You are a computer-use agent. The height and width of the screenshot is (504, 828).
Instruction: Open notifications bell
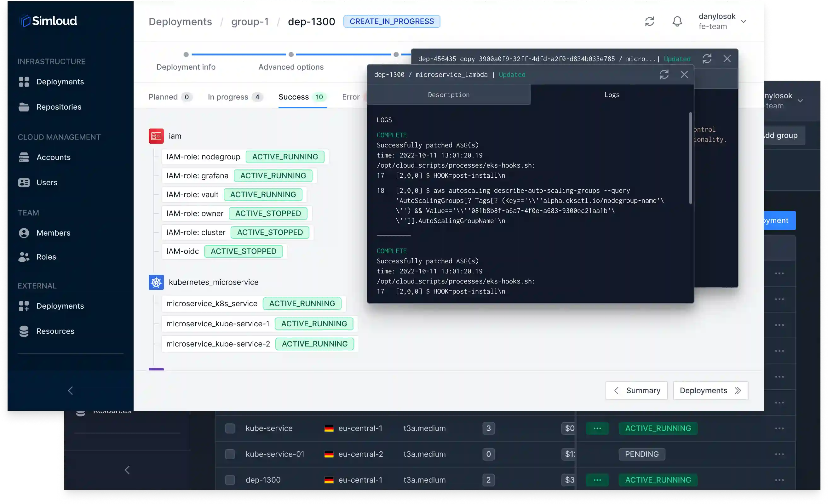(677, 21)
